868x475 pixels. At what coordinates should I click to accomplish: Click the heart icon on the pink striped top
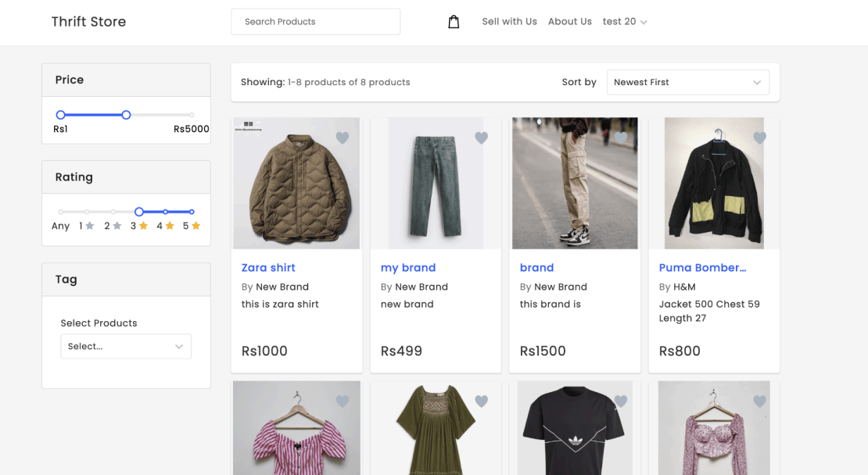[x=342, y=401]
